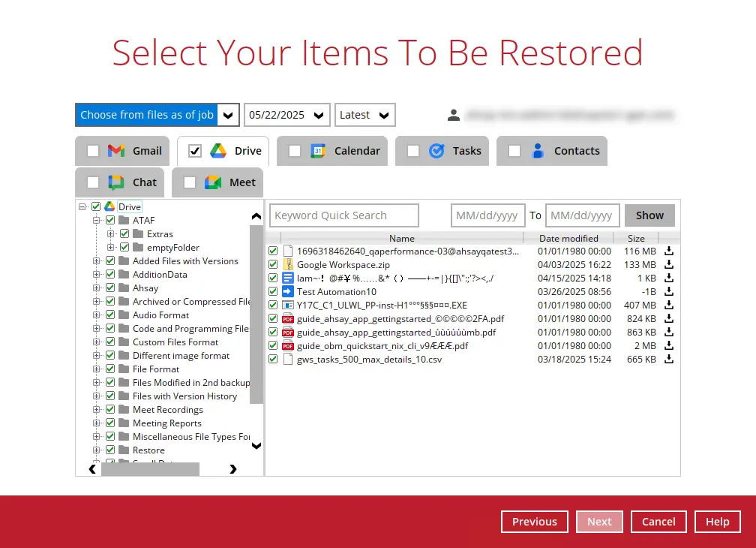
Task: Click download icon for gws_tasks_500_max_details_10.csv
Action: point(669,359)
